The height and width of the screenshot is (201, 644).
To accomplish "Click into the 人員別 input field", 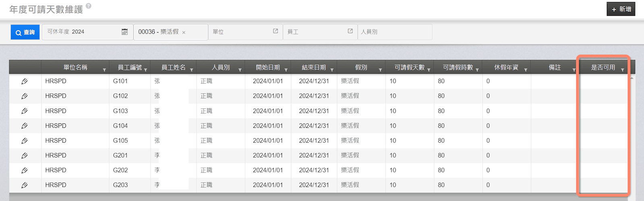I will pyautogui.click(x=395, y=32).
